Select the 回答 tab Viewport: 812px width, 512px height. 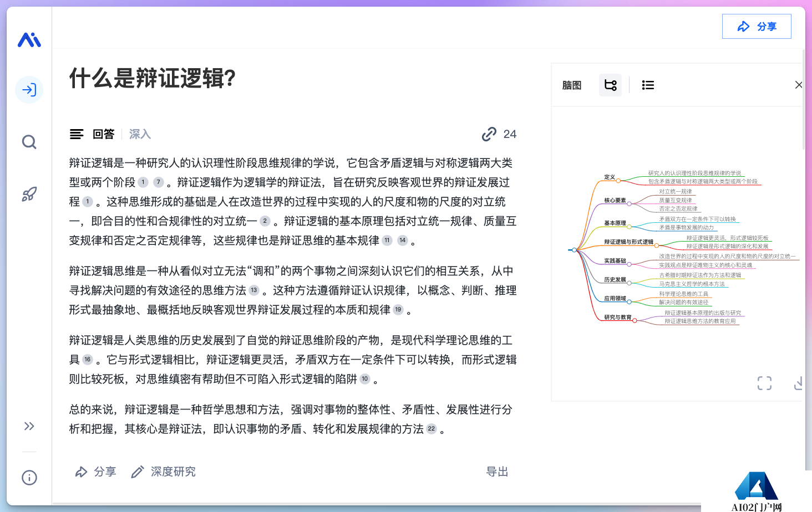pos(103,134)
